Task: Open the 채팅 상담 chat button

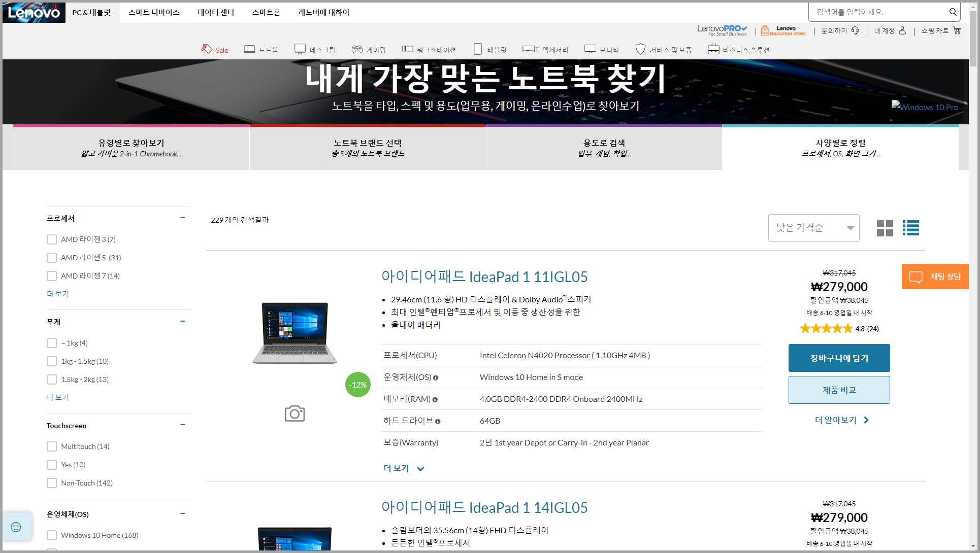Action: (935, 276)
